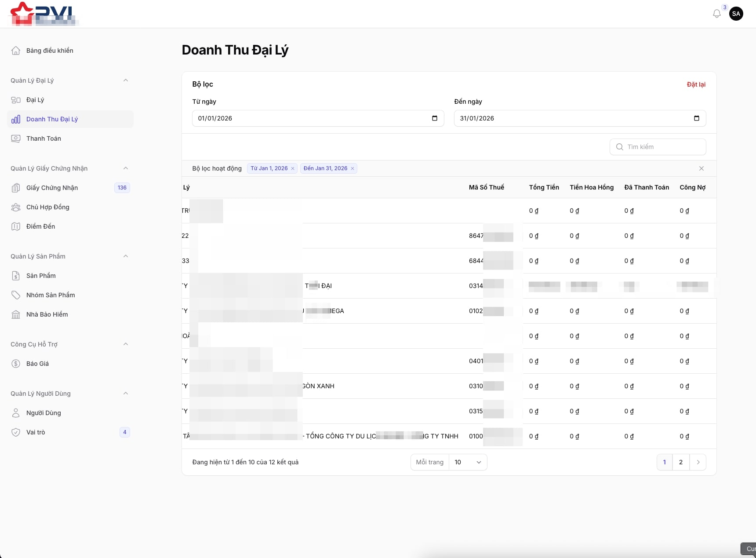Click the Đặt lại reset link
The image size is (756, 558).
pos(696,84)
